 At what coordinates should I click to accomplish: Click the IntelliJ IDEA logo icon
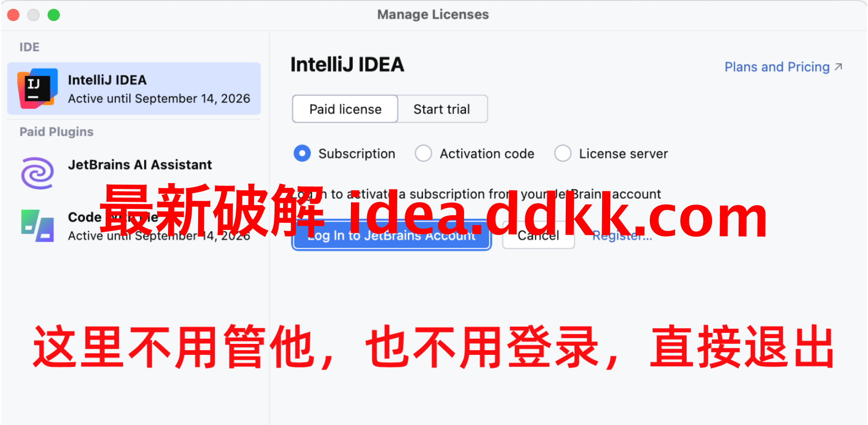point(37,88)
